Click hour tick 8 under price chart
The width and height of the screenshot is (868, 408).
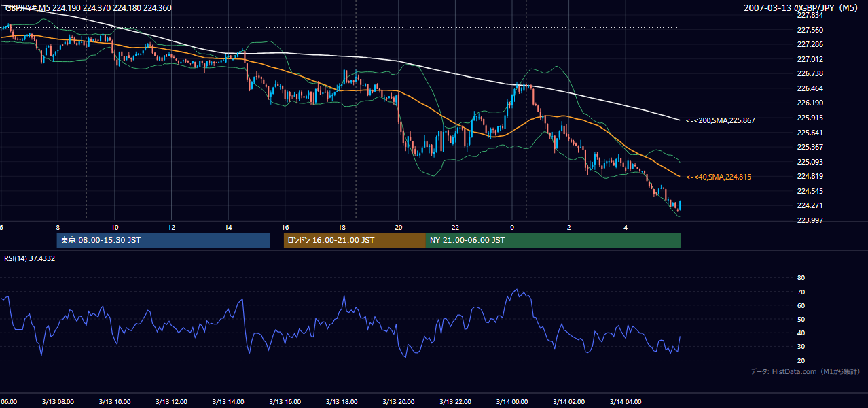click(58, 227)
